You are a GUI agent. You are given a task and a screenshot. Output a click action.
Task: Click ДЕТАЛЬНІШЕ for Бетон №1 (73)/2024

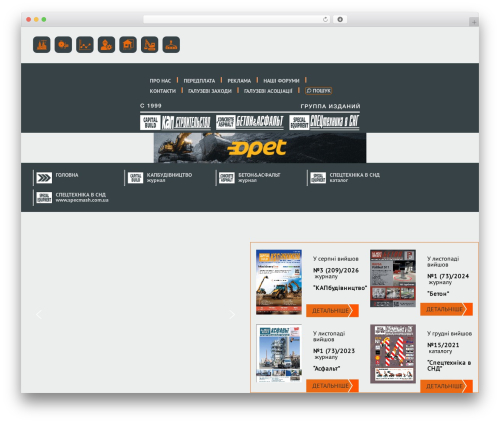point(446,309)
